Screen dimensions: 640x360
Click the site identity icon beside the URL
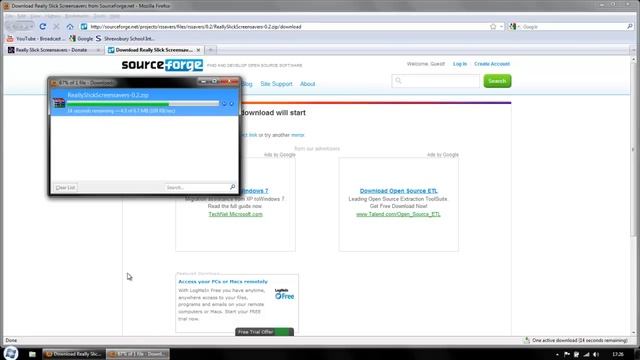(84, 27)
